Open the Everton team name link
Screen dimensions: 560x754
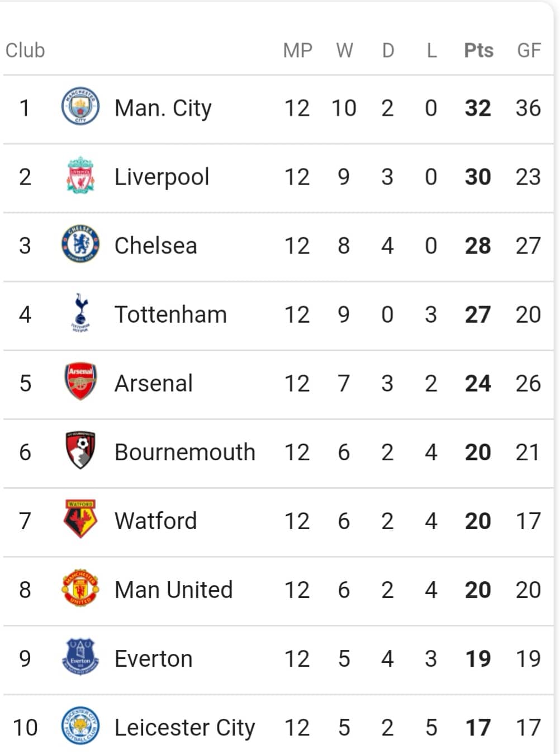[x=153, y=659]
